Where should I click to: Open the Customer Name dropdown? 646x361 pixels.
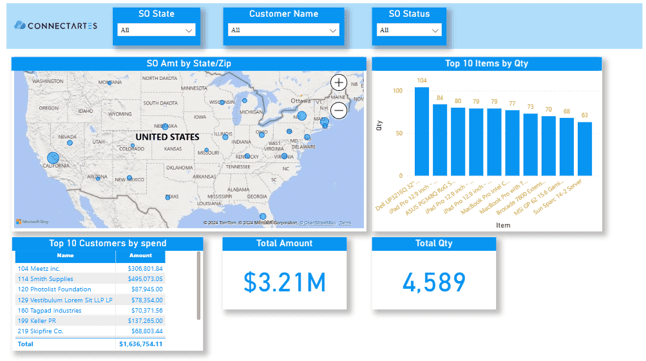coord(283,30)
